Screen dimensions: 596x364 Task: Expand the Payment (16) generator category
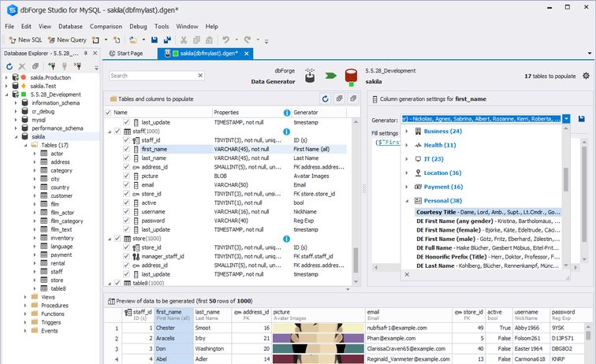pos(407,187)
